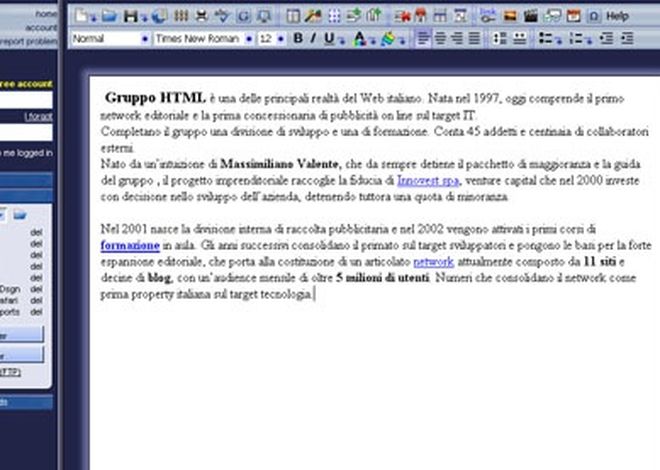Click the bold name Massimiliano Valente

[279, 164]
